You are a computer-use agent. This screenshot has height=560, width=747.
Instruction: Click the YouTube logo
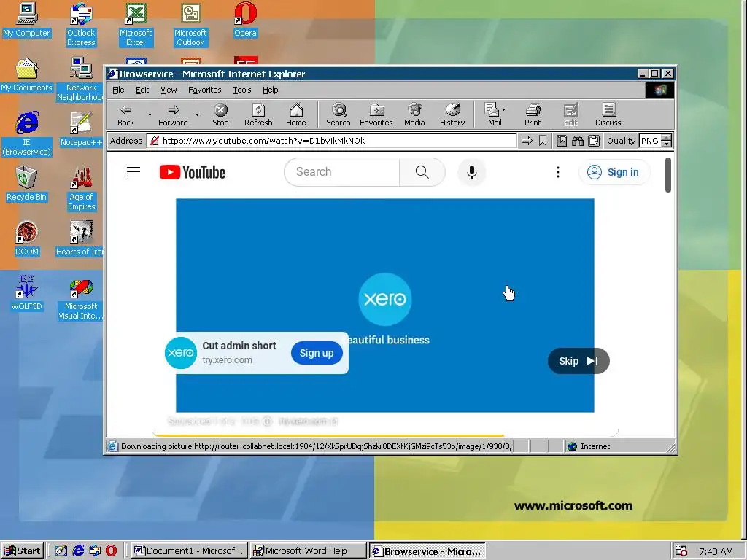click(x=193, y=172)
